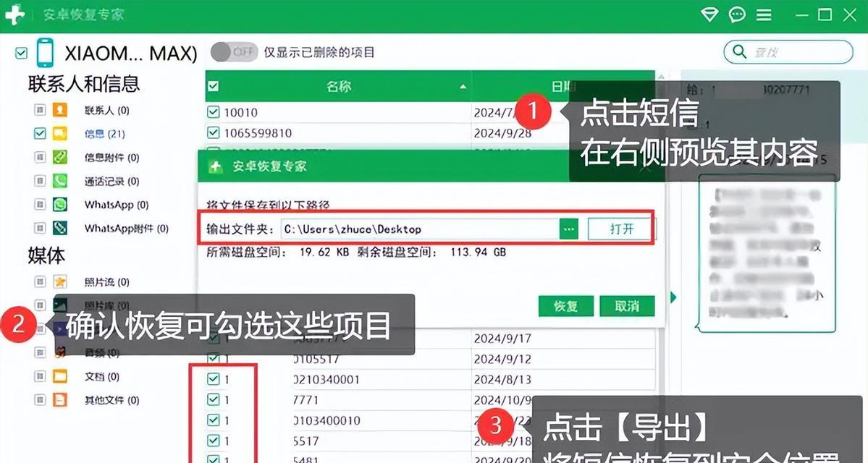Select the WhatsApp附件 (0) icon
Viewport: 868px width, 463px height.
[x=60, y=228]
